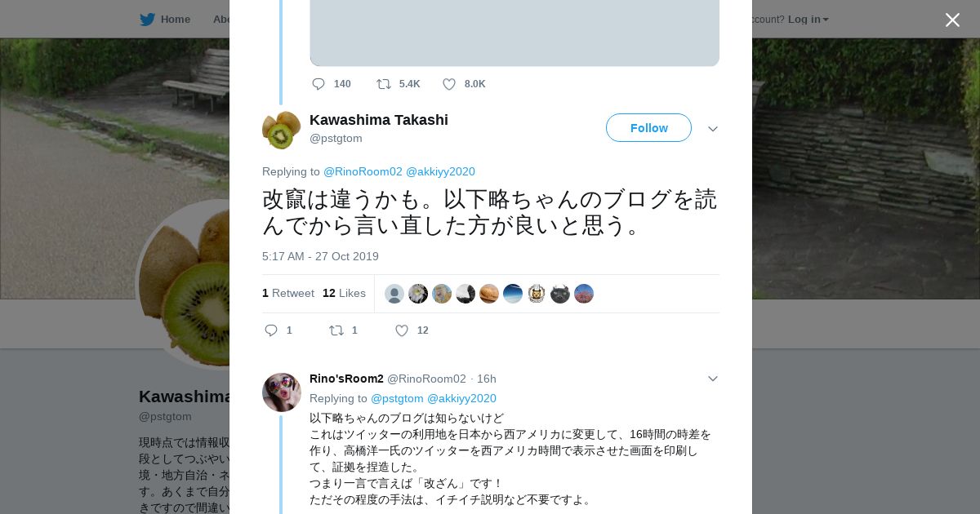Click first liker avatar in likes row
This screenshot has height=514, width=980.
pos(394,294)
